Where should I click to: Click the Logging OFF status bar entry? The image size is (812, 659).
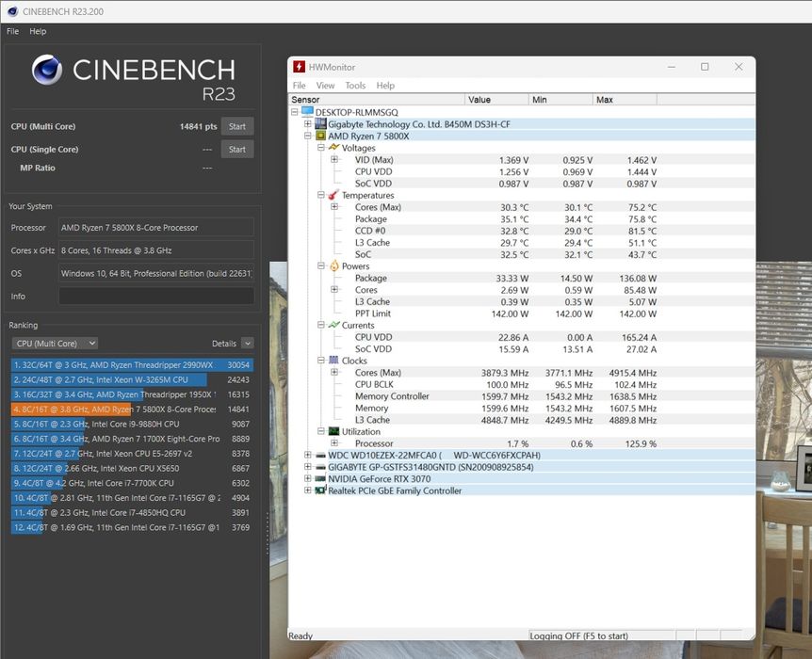(601, 635)
